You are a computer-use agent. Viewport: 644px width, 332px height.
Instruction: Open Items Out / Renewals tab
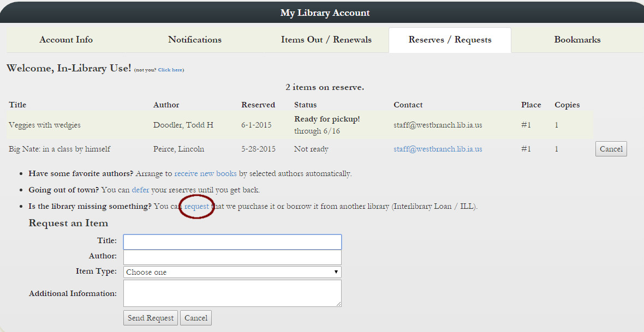click(326, 40)
